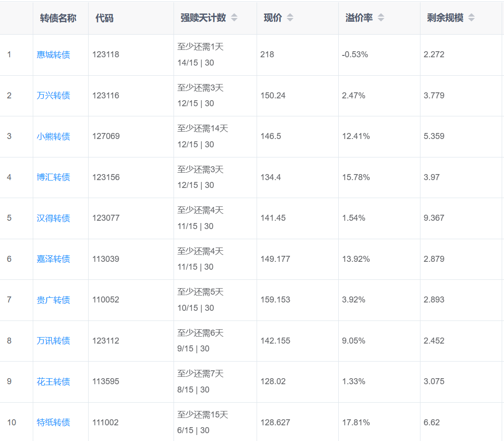
Task: Open the 贵广转债 link
Action: (54, 300)
